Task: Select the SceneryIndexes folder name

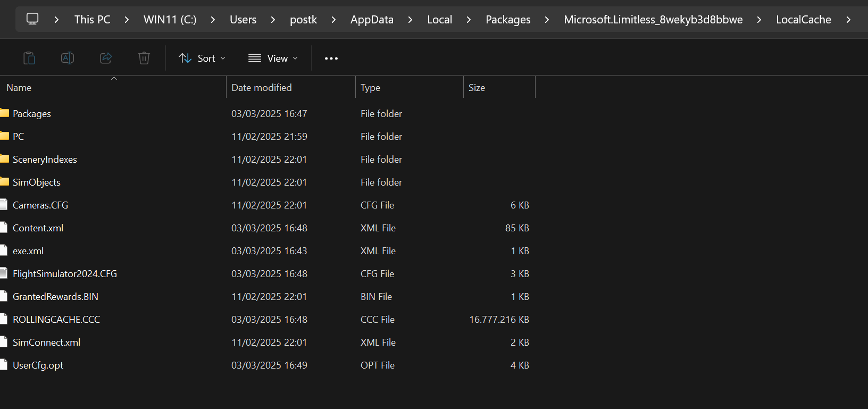Action: pos(45,160)
